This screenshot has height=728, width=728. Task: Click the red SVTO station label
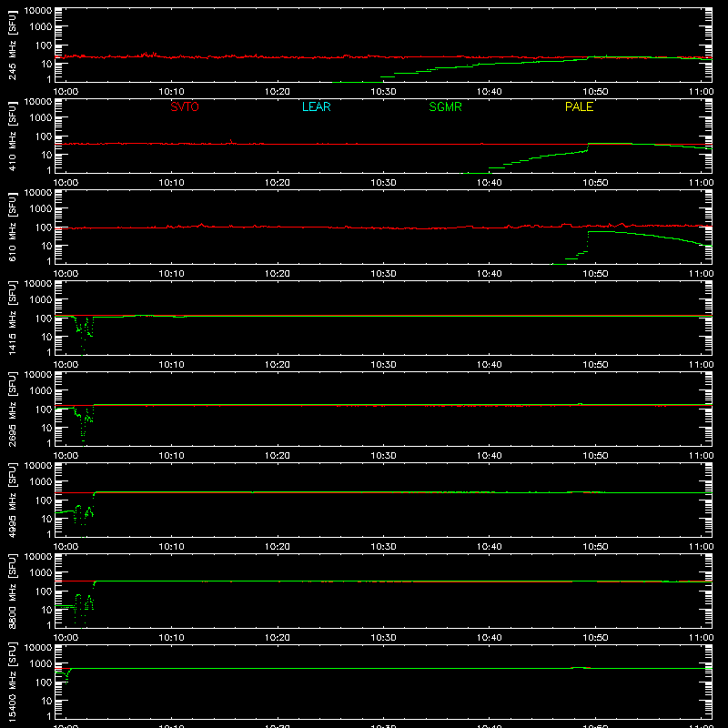(185, 106)
